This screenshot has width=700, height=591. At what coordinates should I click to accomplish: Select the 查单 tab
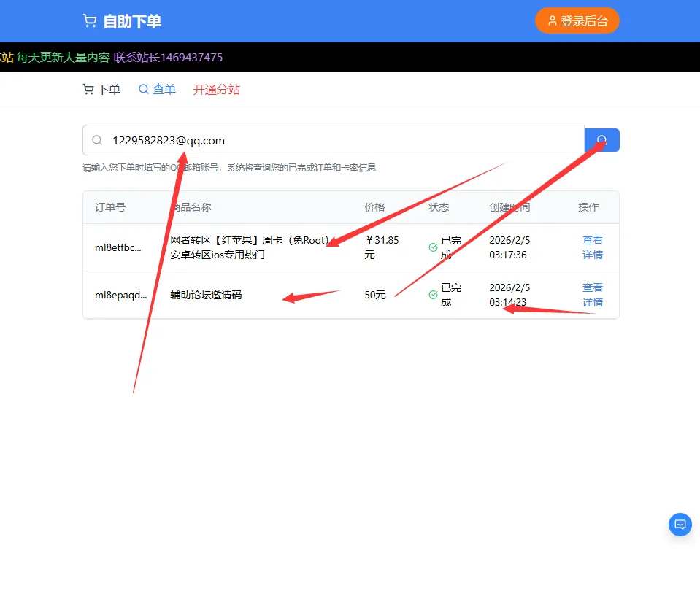pos(164,88)
